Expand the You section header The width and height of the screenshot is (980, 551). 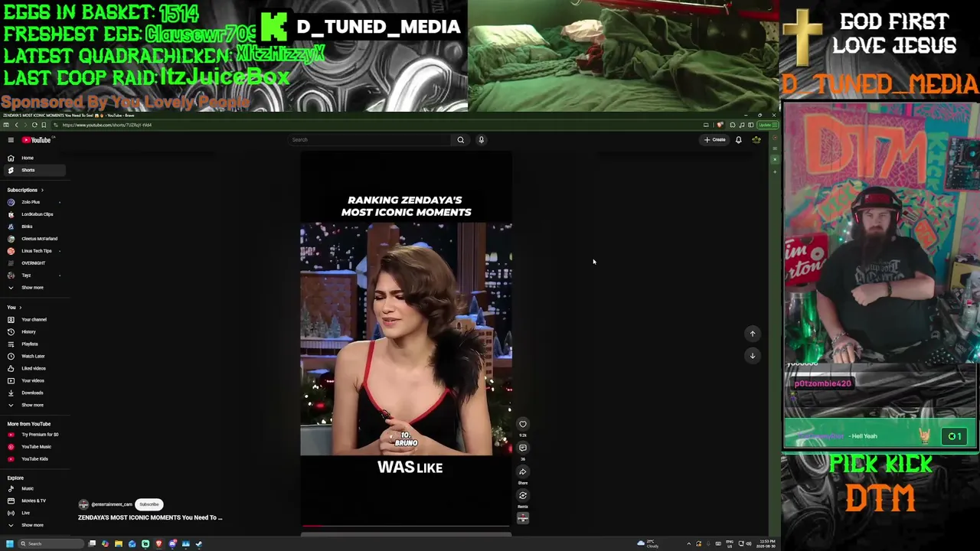click(15, 308)
